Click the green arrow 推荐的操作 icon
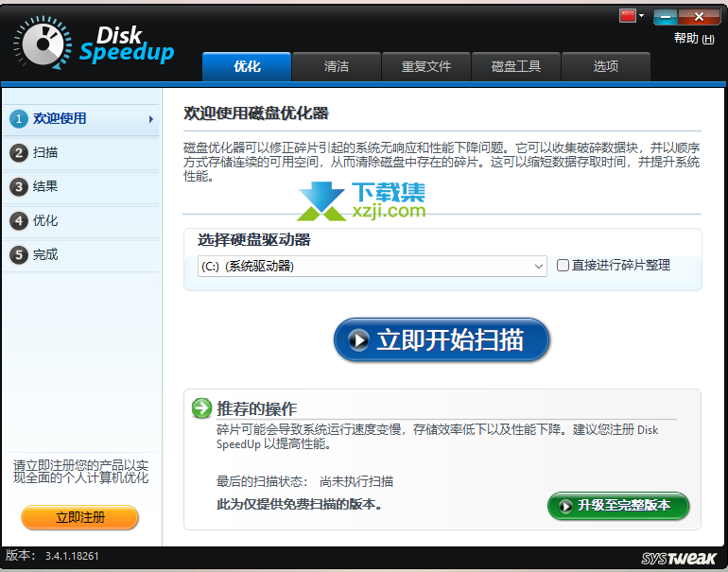Image resolution: width=728 pixels, height=572 pixels. coord(202,408)
